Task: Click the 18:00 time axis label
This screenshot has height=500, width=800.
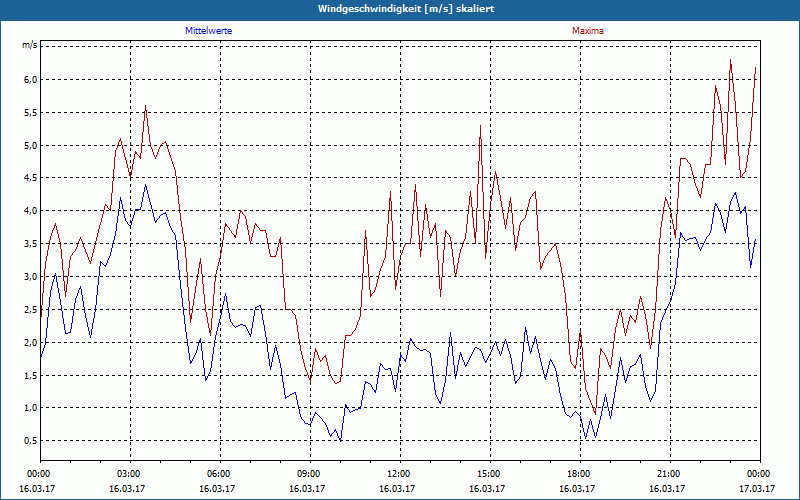Action: [581, 474]
